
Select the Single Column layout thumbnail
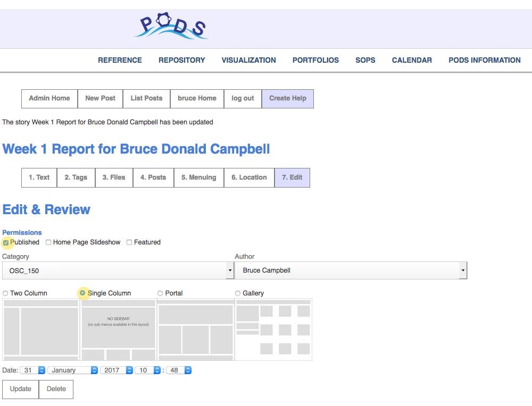118,329
